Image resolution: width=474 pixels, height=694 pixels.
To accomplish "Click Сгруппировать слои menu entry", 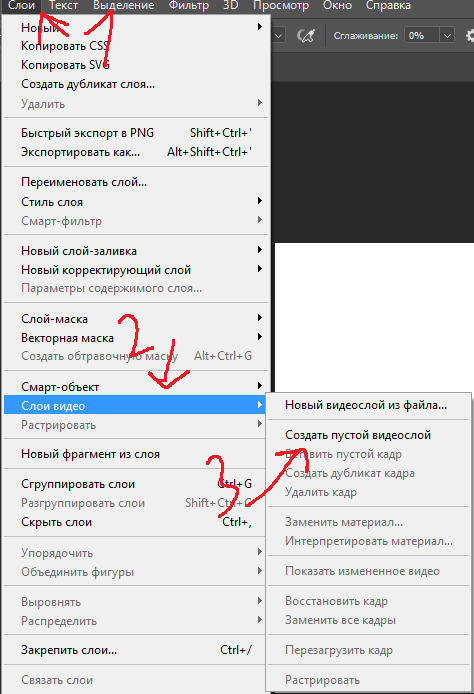I will 135,484.
